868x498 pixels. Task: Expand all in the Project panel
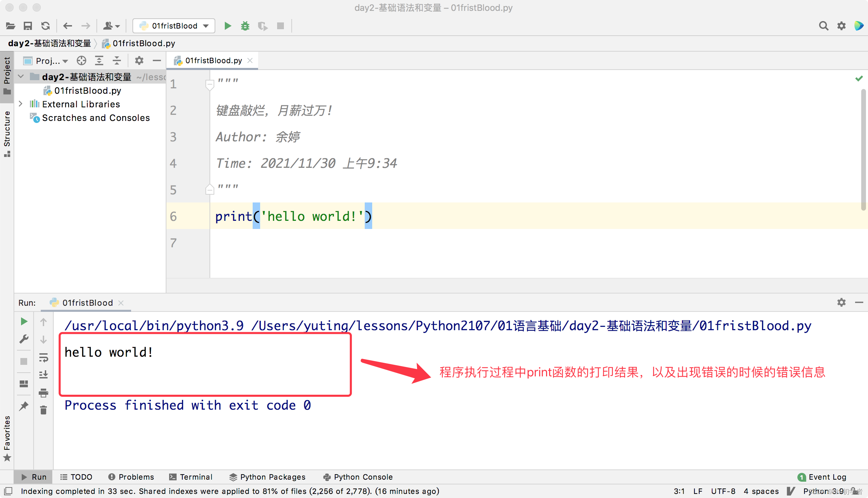(x=99, y=61)
